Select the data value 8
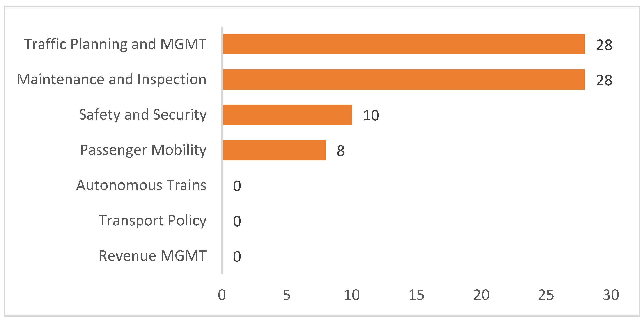 341,151
